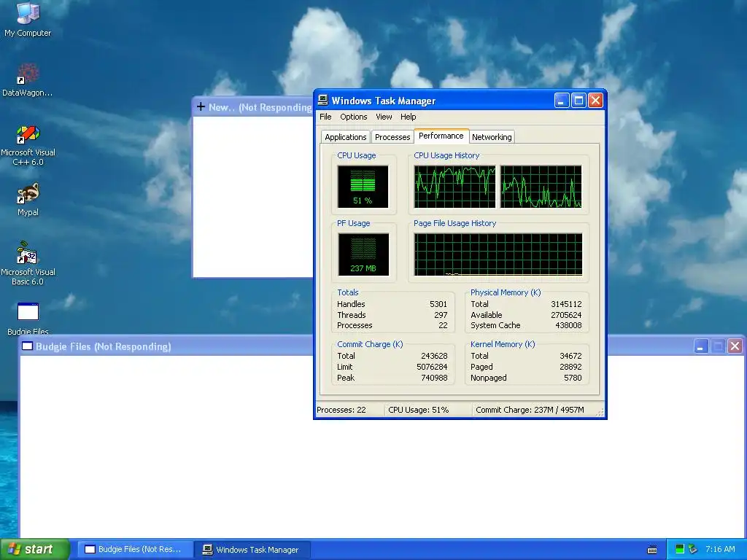Activate Budgie Files taskbar button

pyautogui.click(x=135, y=550)
